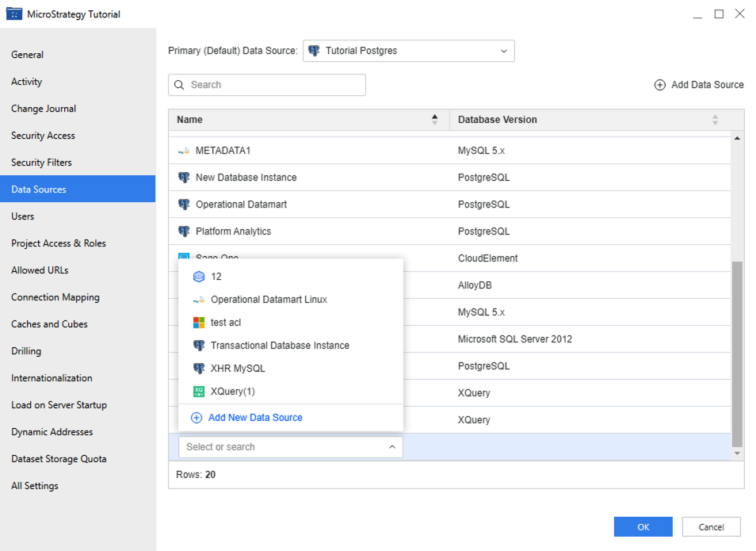Open the Security Filters settings page

pos(41,163)
